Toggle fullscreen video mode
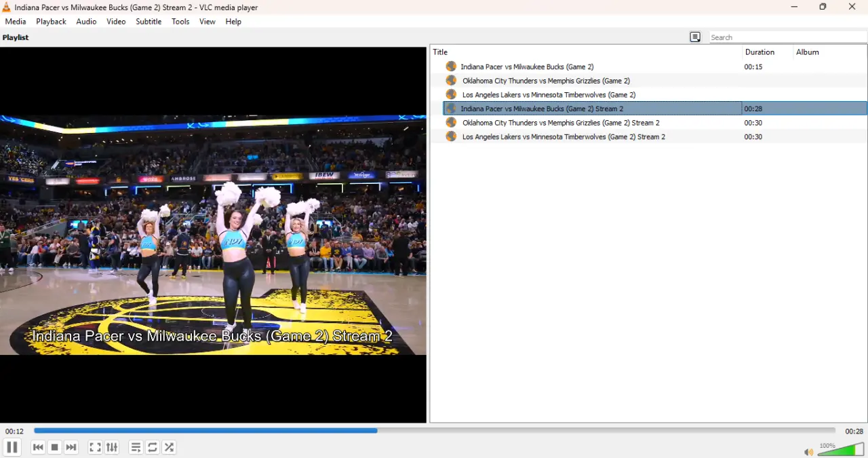 (95, 447)
